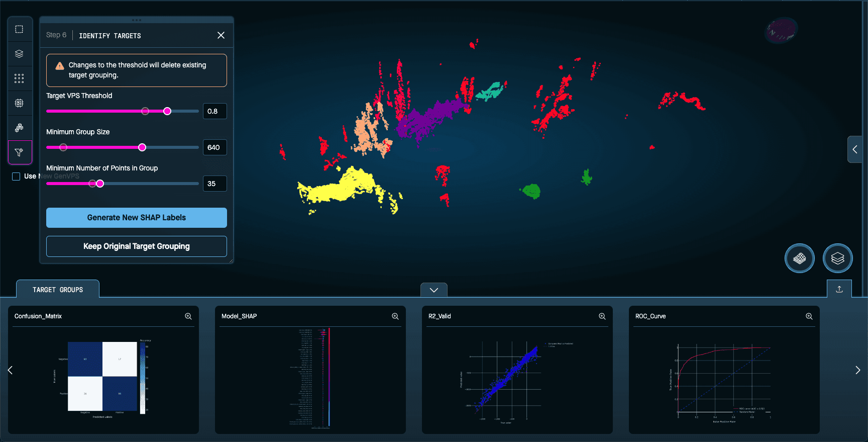
Task: Click the Minimum Group Size value field
Action: (x=215, y=147)
